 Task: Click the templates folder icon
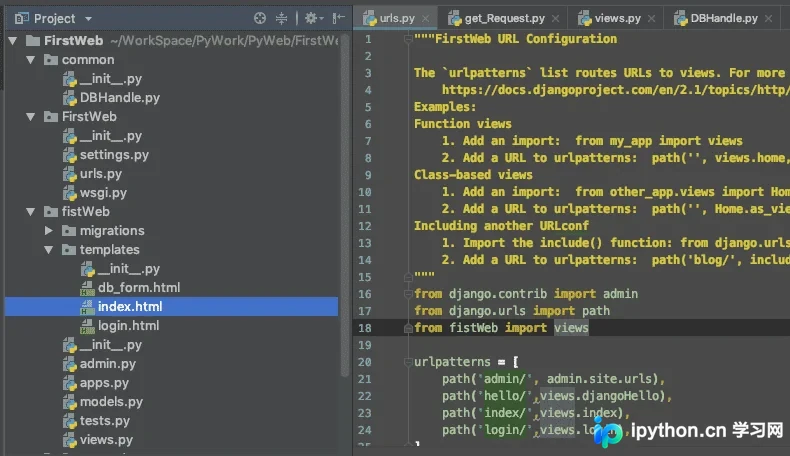(x=69, y=250)
